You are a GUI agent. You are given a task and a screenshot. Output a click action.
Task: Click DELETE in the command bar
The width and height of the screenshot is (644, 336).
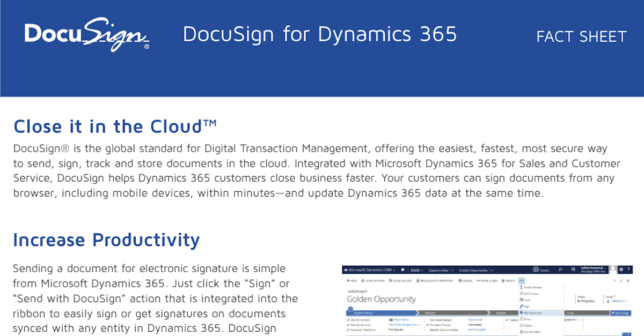pos(509,280)
